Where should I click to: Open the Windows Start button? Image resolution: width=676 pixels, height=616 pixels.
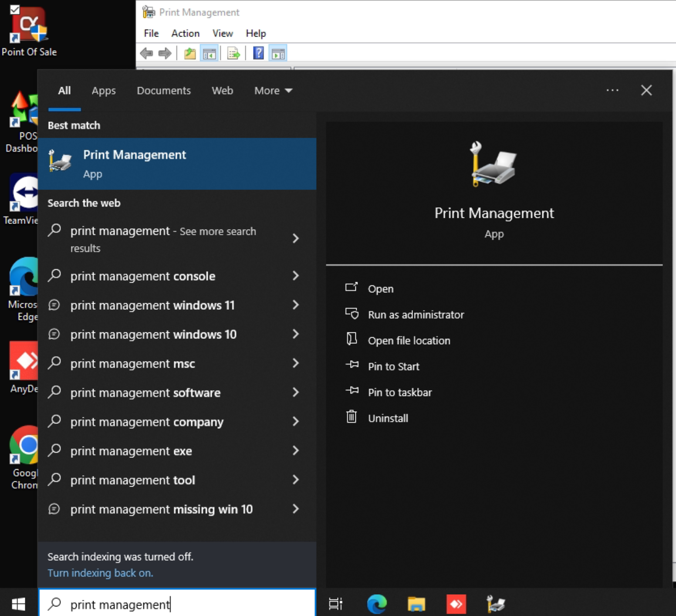[x=18, y=604]
